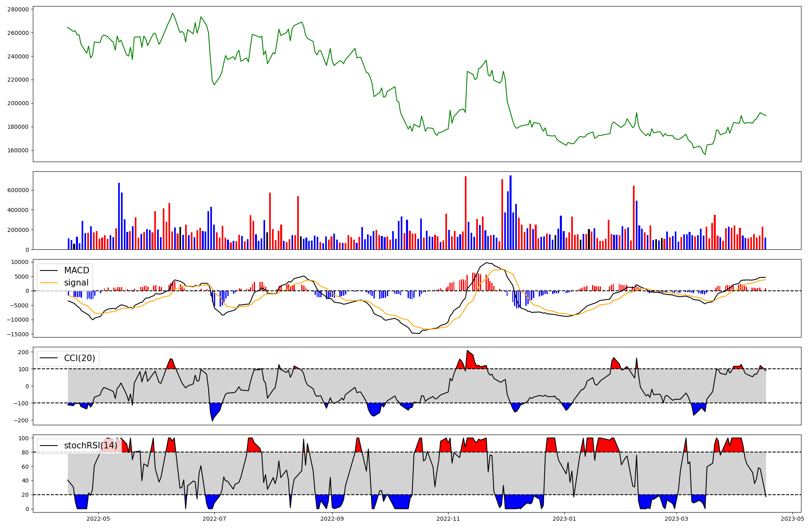Image resolution: width=812 pixels, height=528 pixels.
Task: Click the CCI(20) legend entry
Action: click(x=68, y=358)
